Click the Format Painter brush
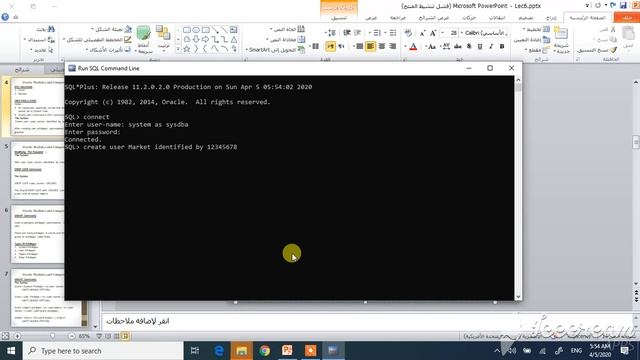Viewport: 640px width, 360px height. 597,50
